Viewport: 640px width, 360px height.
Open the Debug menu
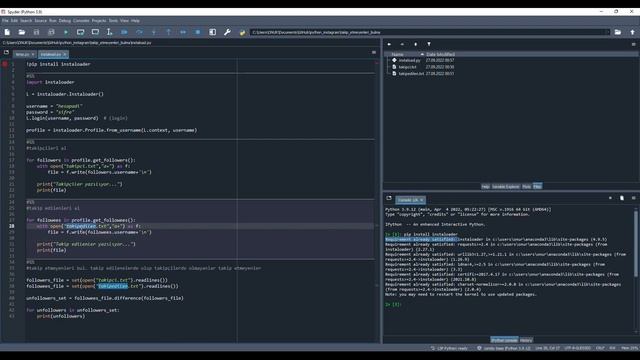coord(64,20)
